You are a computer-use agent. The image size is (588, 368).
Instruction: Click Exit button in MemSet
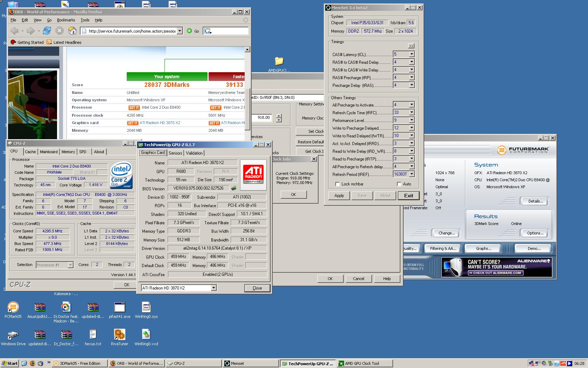(408, 196)
